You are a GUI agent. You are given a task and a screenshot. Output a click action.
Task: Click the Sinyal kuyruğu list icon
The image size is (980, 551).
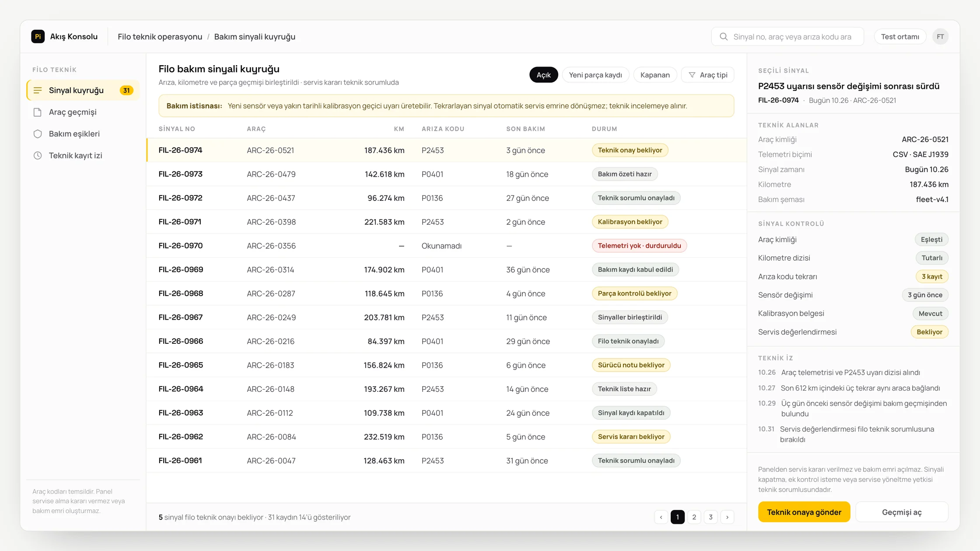point(38,91)
